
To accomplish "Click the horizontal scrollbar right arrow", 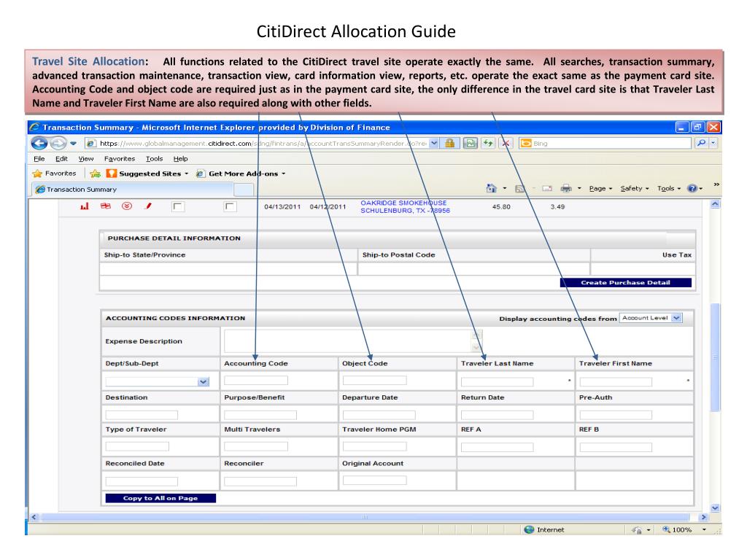I will [703, 517].
